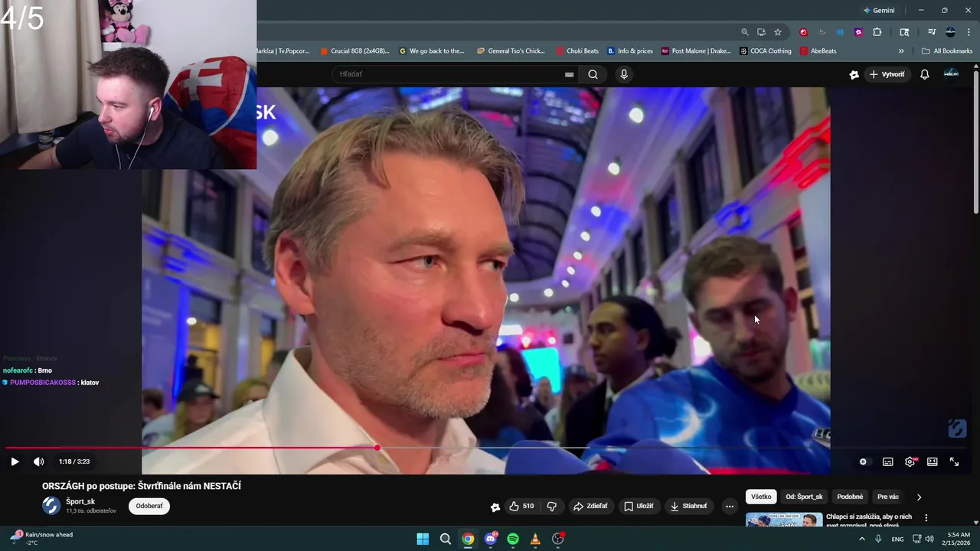This screenshot has width=980, height=551.
Task: Open more actions ellipsis below video
Action: (x=730, y=506)
